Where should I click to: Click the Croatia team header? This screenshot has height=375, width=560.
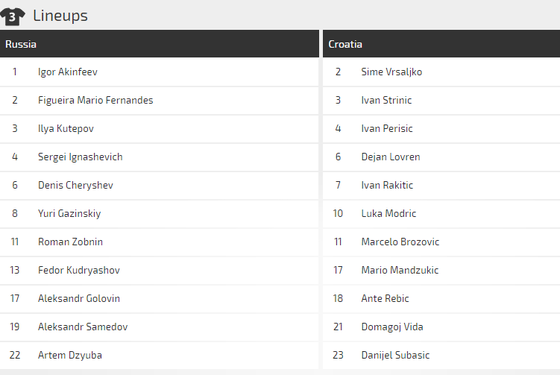(x=441, y=44)
